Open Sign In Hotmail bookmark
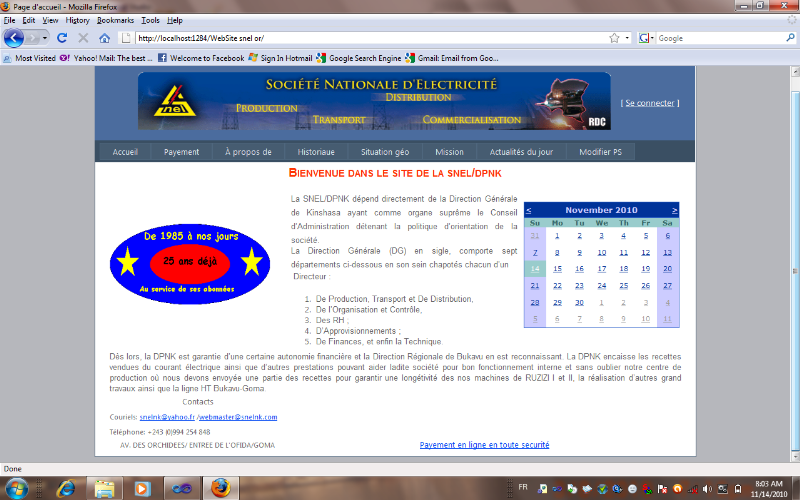The width and height of the screenshot is (800, 500). click(x=280, y=58)
